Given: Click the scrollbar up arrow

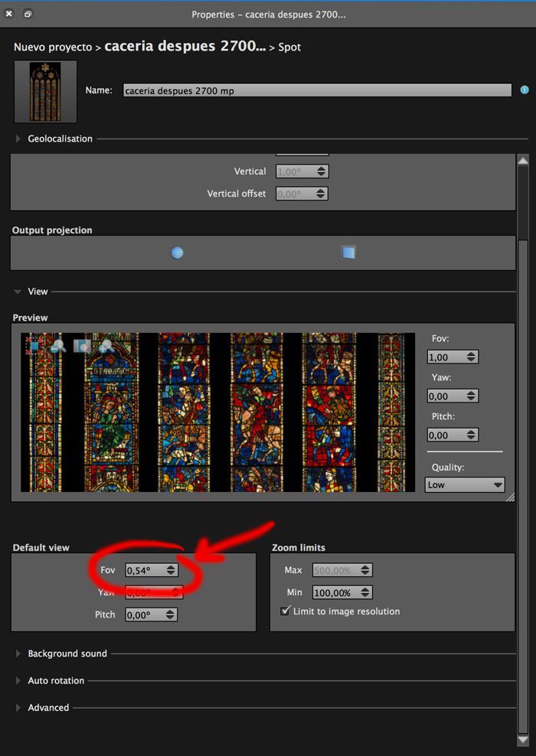Looking at the screenshot, I should click(x=523, y=161).
